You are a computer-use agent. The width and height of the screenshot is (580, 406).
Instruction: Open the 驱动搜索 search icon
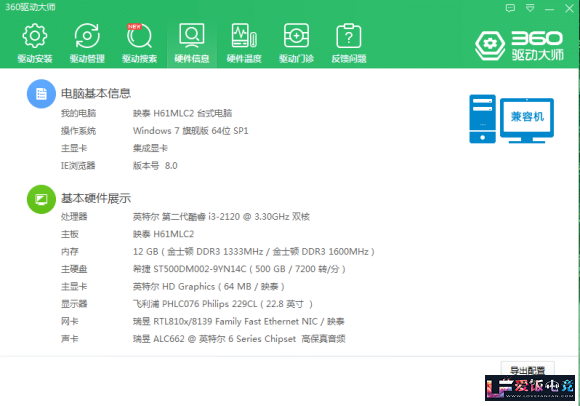[x=139, y=36]
